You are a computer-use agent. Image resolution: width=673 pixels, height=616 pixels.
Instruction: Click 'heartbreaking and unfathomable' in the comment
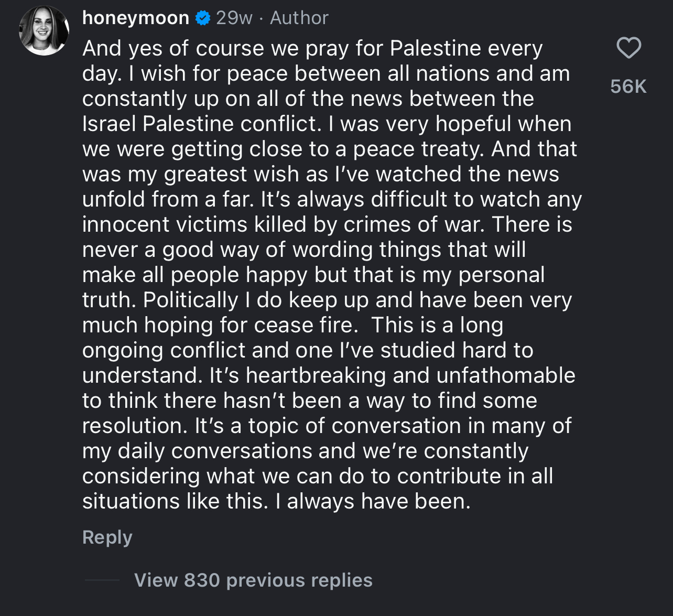tap(410, 375)
